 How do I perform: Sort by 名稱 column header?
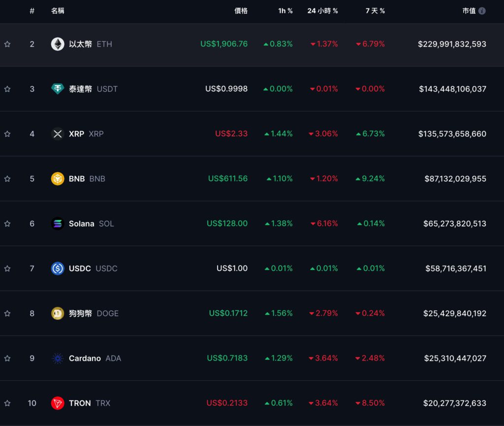58,11
